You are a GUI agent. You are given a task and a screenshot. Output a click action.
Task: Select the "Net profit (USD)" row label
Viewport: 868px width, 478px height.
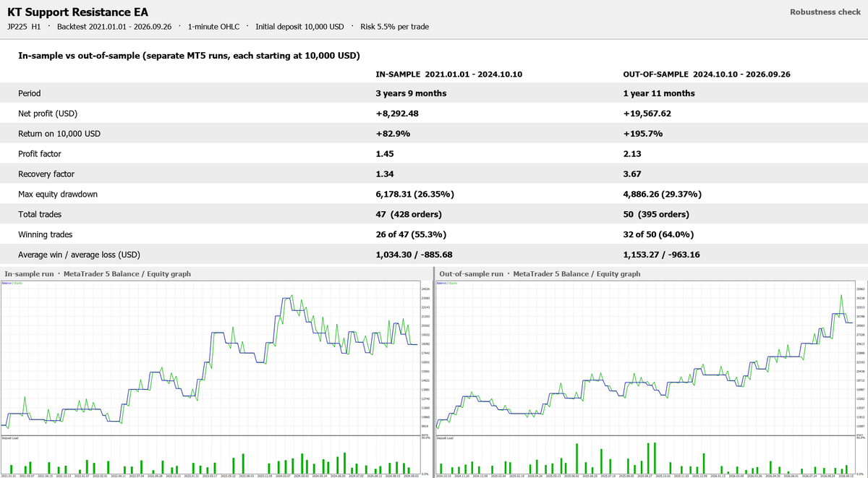[x=48, y=114]
